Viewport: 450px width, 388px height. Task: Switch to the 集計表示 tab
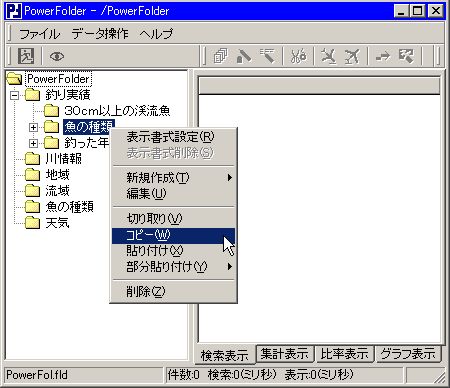284,354
